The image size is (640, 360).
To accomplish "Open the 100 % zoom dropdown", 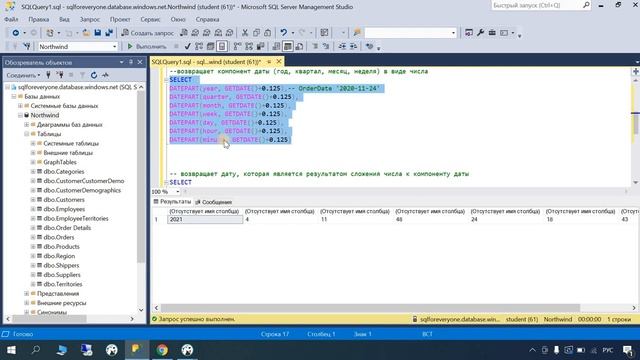I will click(x=178, y=191).
